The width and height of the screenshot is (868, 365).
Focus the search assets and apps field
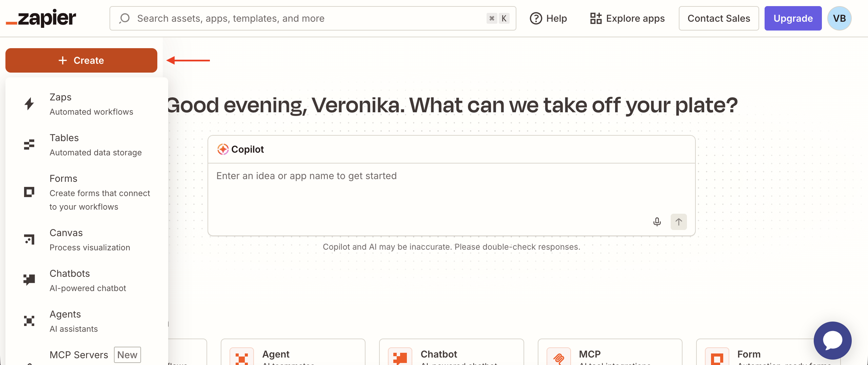[x=313, y=18]
